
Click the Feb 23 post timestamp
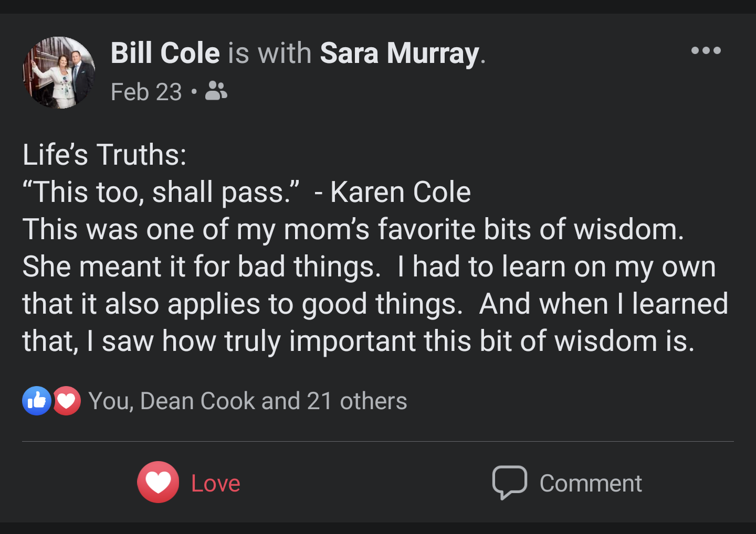point(146,92)
